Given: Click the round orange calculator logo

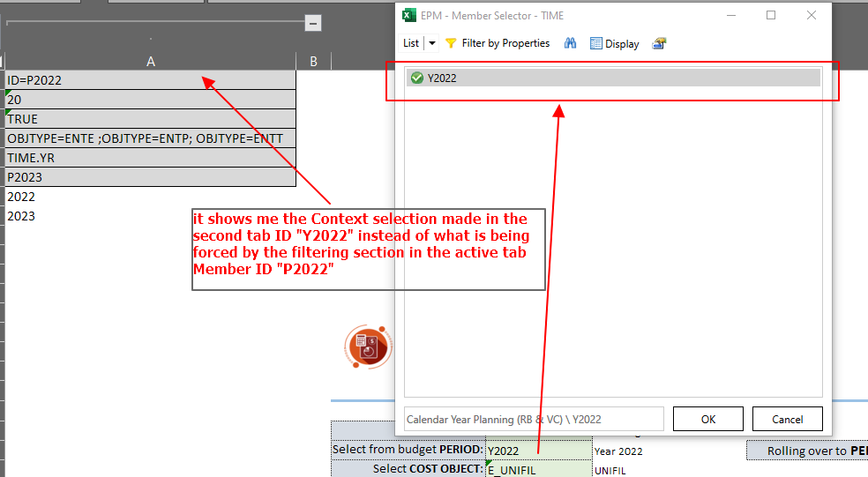Looking at the screenshot, I should coord(368,347).
